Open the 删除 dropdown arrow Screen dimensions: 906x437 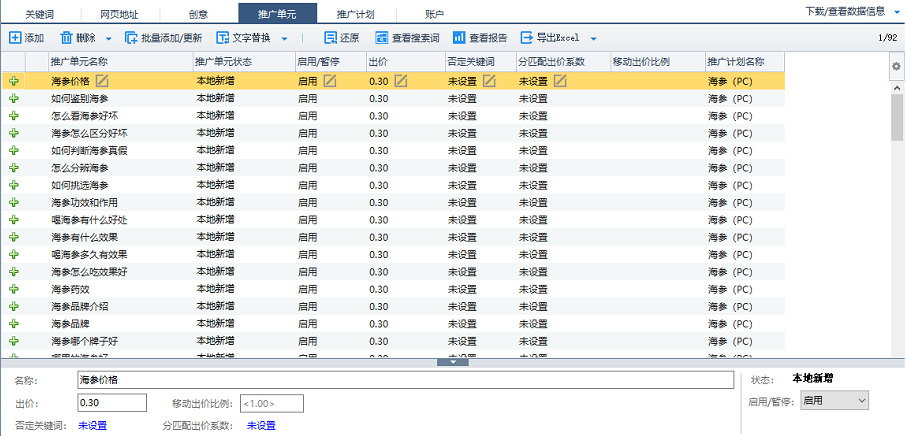pos(109,39)
